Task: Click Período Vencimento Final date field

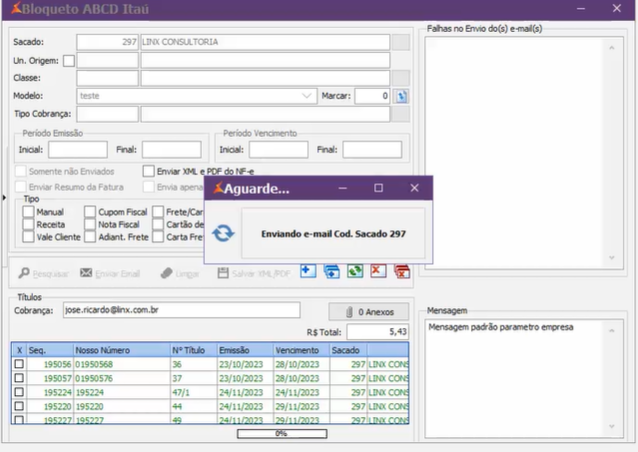Action: click(x=372, y=150)
